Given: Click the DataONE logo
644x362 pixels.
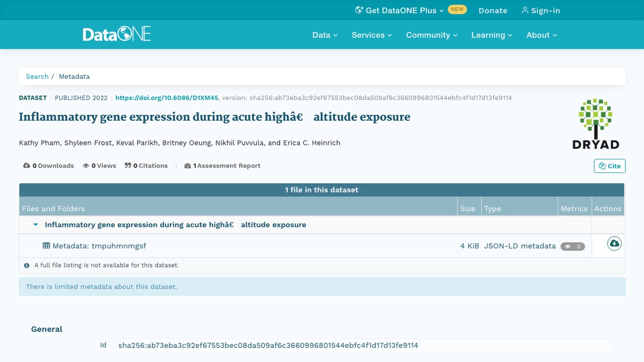Looking at the screenshot, I should [x=117, y=34].
